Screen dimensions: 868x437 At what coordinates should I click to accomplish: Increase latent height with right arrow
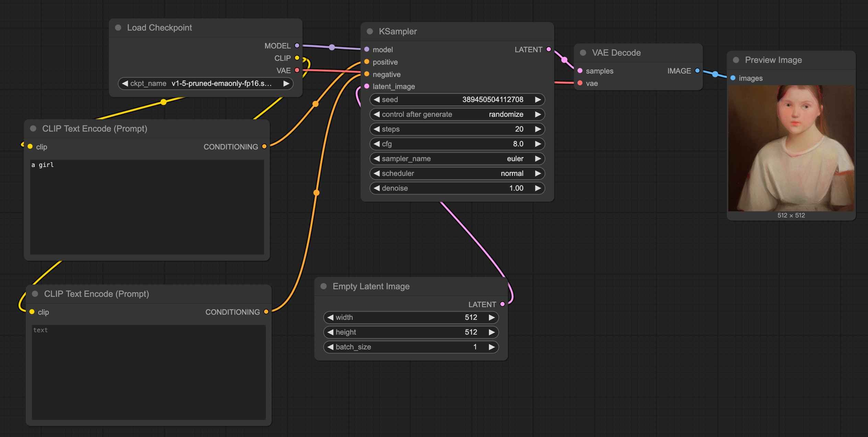click(x=492, y=332)
